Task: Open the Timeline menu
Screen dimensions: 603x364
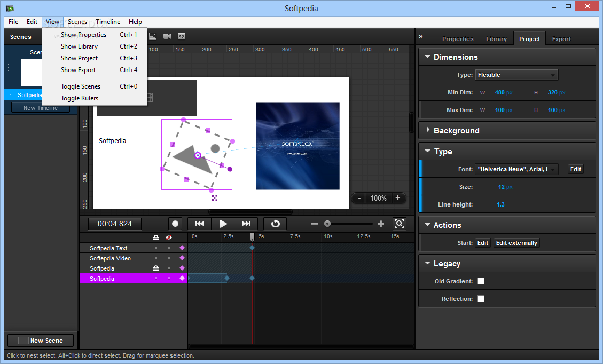Action: pos(108,22)
